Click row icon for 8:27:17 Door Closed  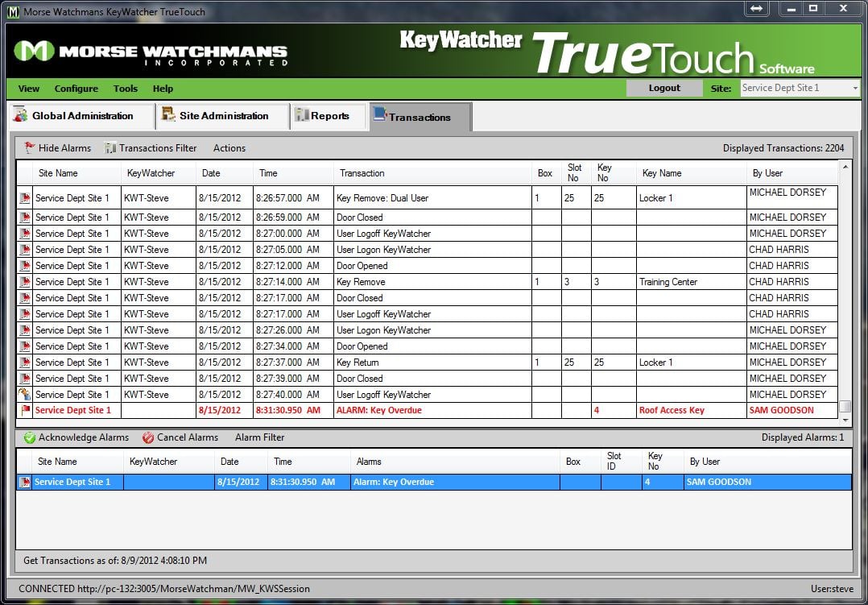pos(24,297)
